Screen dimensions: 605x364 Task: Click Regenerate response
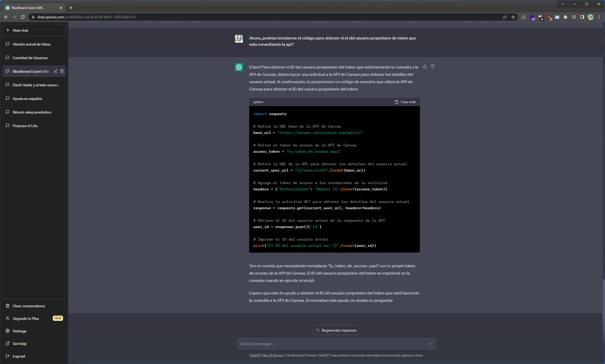(336, 330)
